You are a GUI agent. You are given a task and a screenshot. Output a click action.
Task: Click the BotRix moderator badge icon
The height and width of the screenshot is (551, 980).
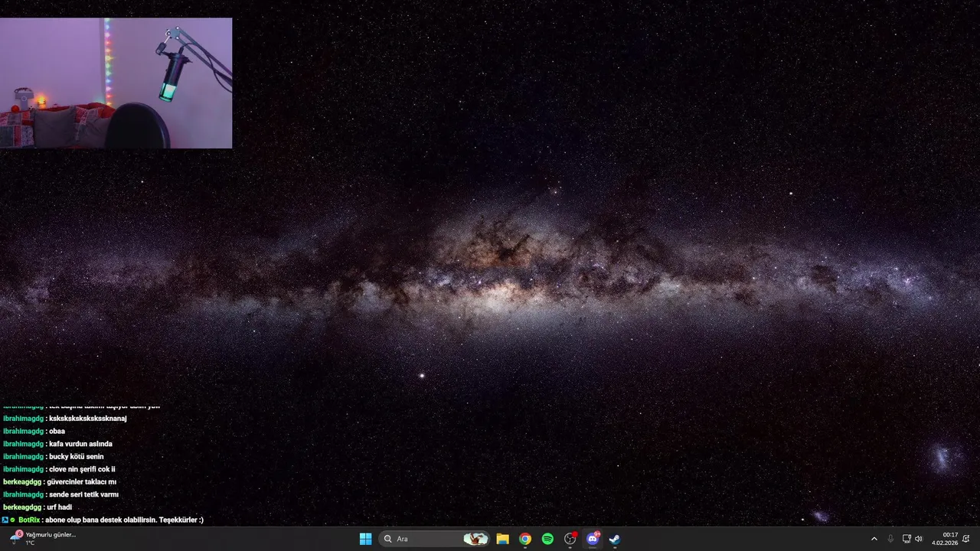(5, 520)
